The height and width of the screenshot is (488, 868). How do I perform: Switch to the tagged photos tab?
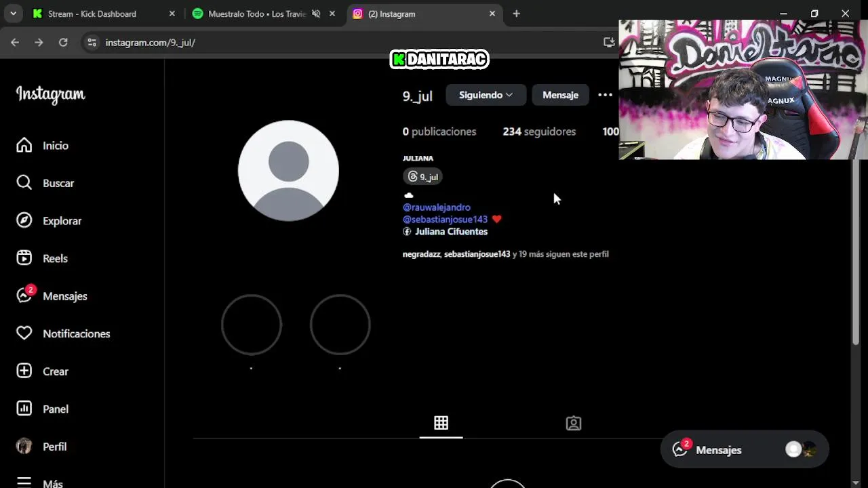574,423
